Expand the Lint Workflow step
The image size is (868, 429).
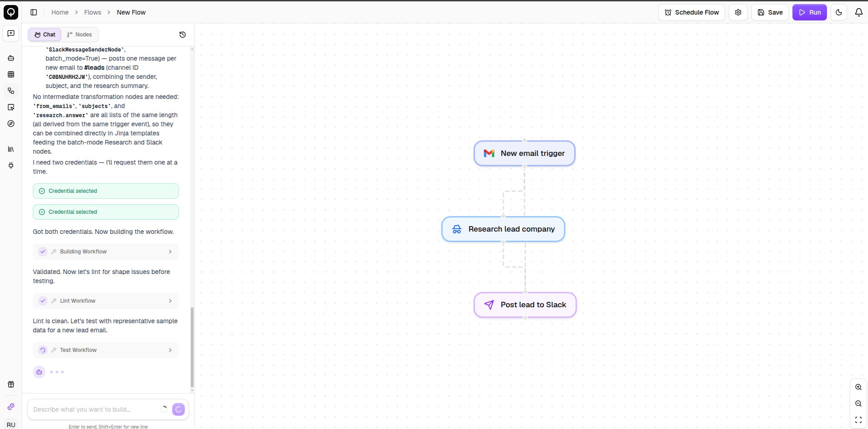point(106,301)
